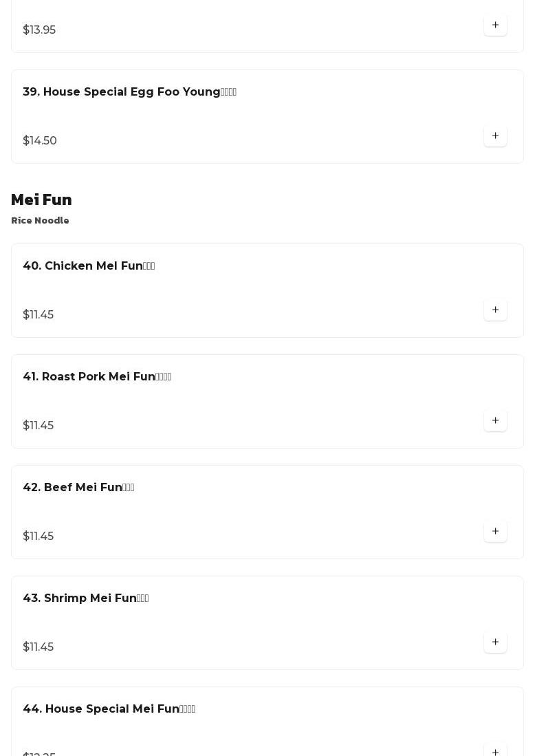Image resolution: width=535 pixels, height=756 pixels.
Task: Add the $13.95 item to the cart
Action: coord(495,25)
